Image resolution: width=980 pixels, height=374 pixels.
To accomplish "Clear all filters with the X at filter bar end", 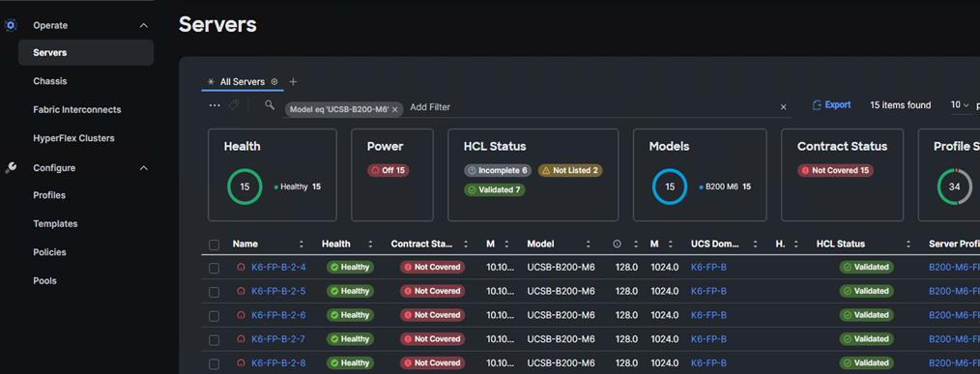I will 783,107.
